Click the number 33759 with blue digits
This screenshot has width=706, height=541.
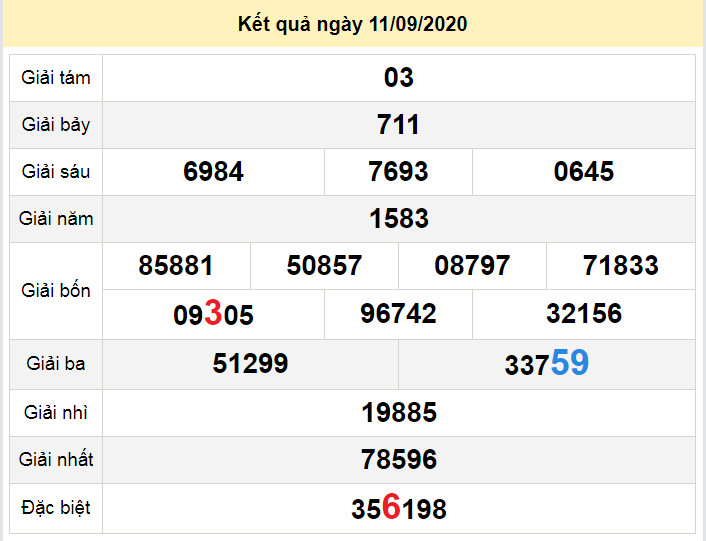click(547, 363)
